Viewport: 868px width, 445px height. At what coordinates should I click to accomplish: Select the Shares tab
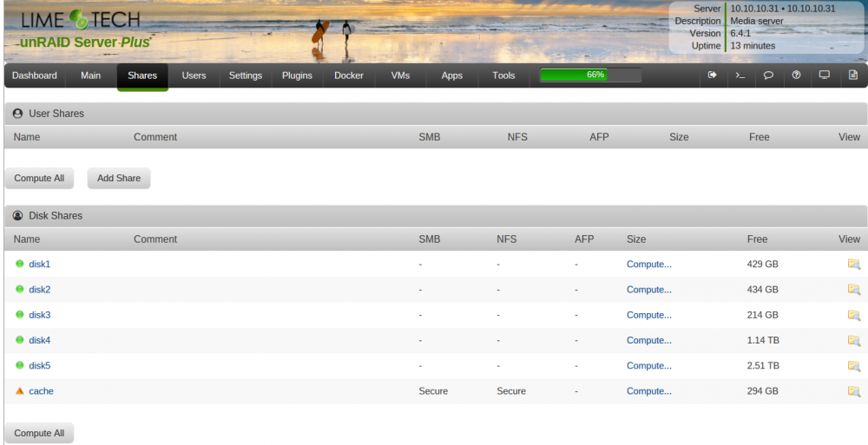(142, 75)
